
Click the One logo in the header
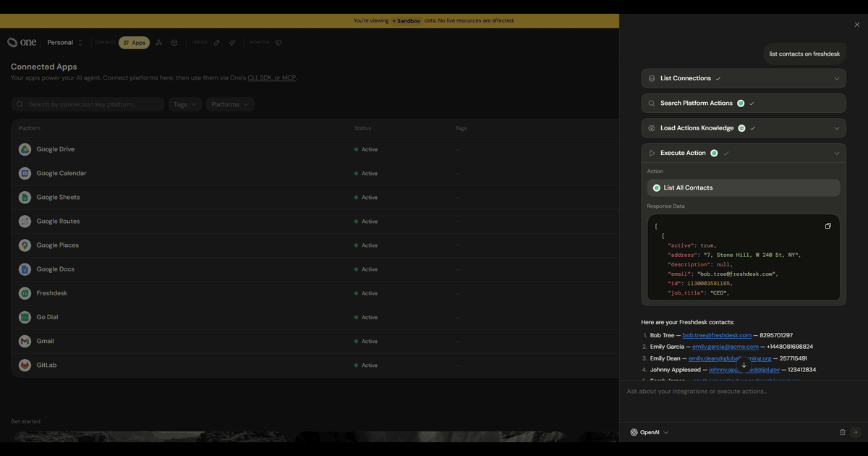click(22, 43)
